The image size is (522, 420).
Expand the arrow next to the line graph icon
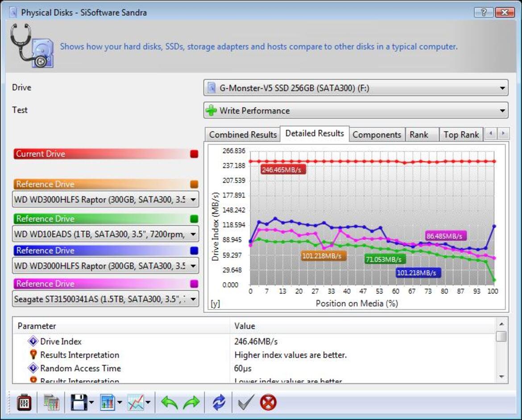click(x=148, y=403)
